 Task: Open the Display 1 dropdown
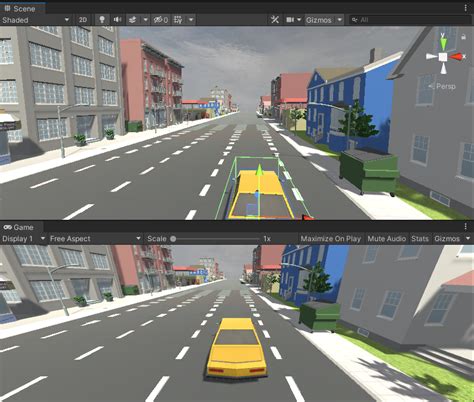[x=23, y=239]
